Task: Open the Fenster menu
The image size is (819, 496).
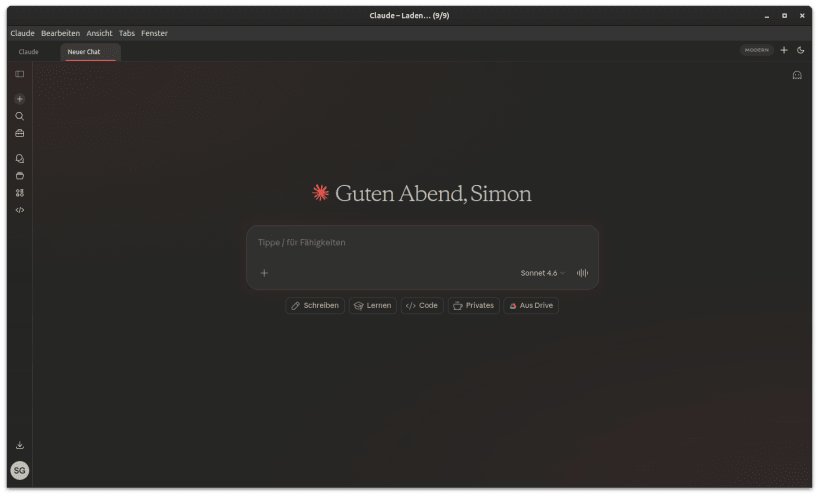Action: (155, 33)
